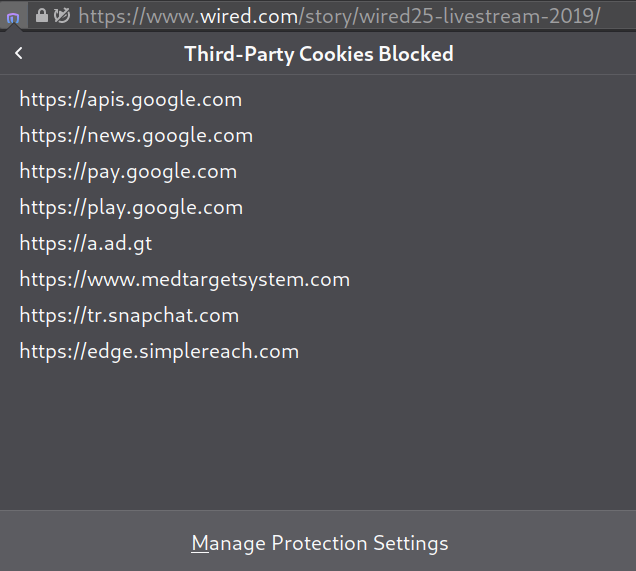Select https://play.google.com entry

pos(131,207)
